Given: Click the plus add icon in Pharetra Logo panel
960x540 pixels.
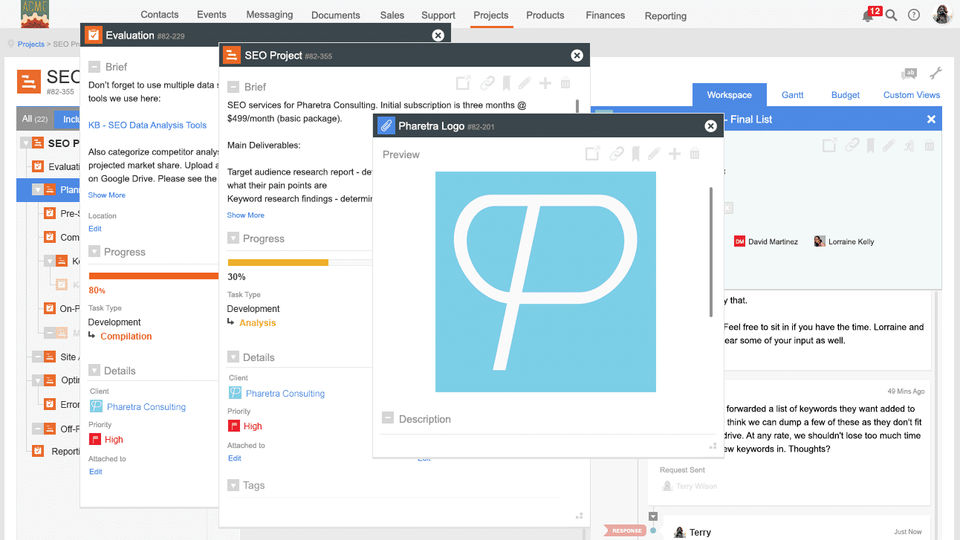Looking at the screenshot, I should (x=674, y=154).
